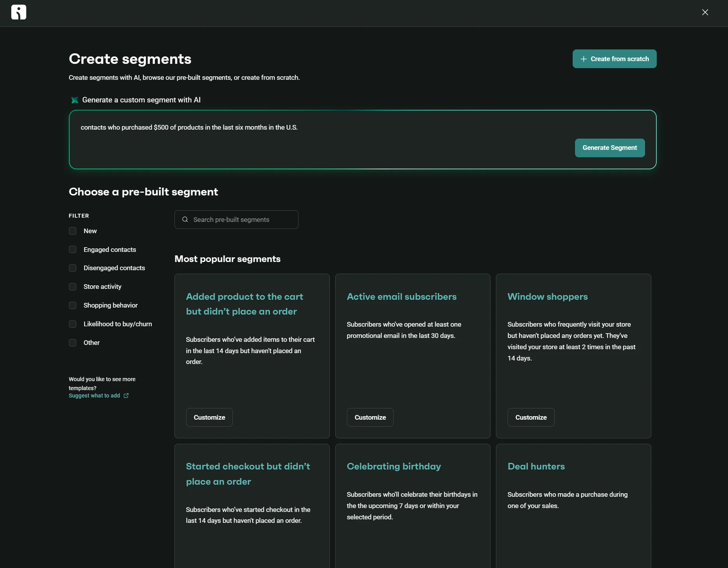The image size is (728, 568).
Task: Click into the AI segment prompt text box
Action: pyautogui.click(x=362, y=139)
